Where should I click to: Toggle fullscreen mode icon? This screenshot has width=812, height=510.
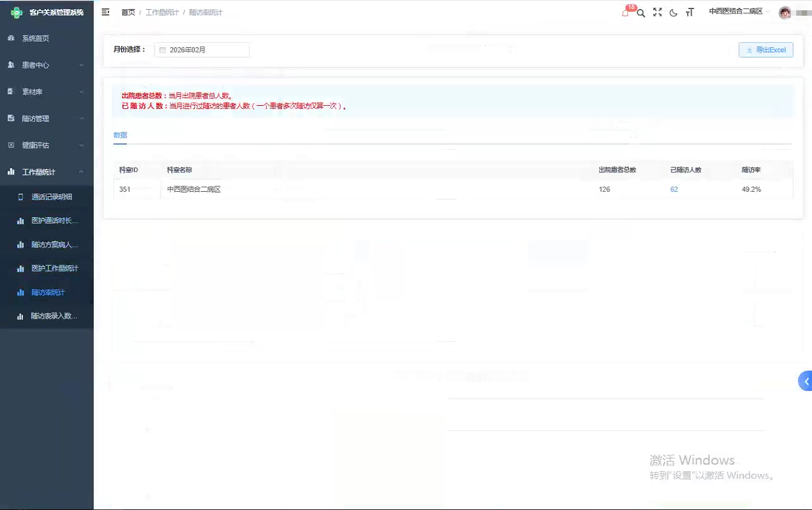click(x=657, y=12)
